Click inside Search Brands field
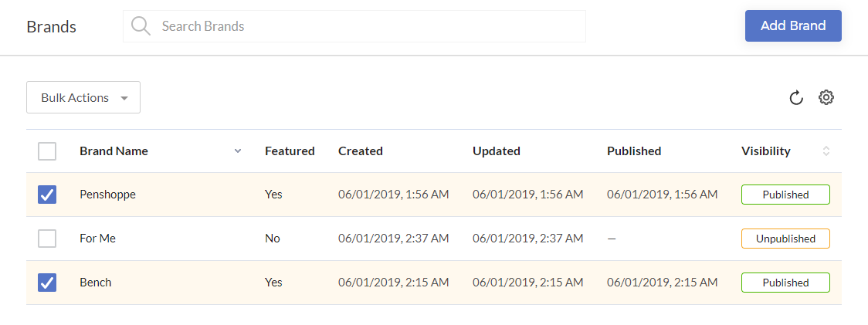The width and height of the screenshot is (868, 325). [354, 26]
